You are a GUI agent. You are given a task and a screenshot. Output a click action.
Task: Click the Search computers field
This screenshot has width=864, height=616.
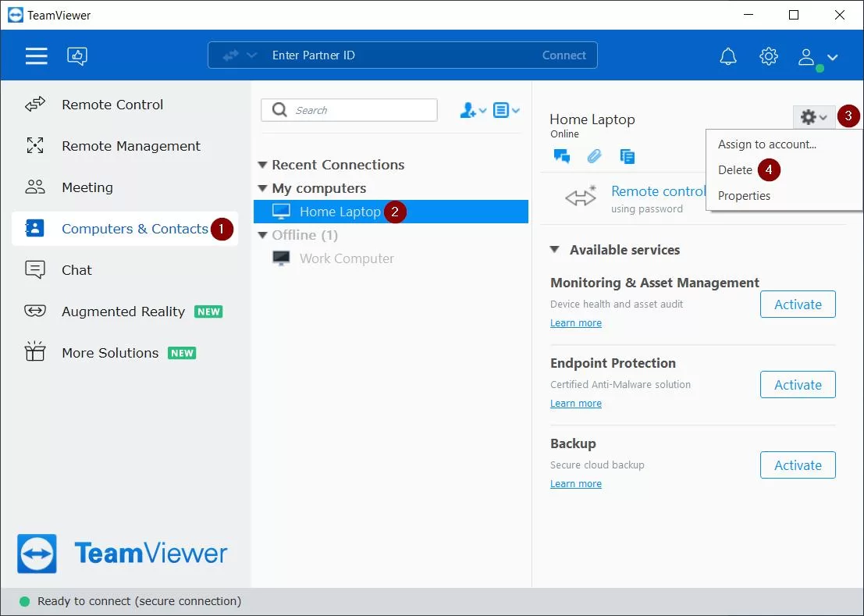(x=359, y=110)
